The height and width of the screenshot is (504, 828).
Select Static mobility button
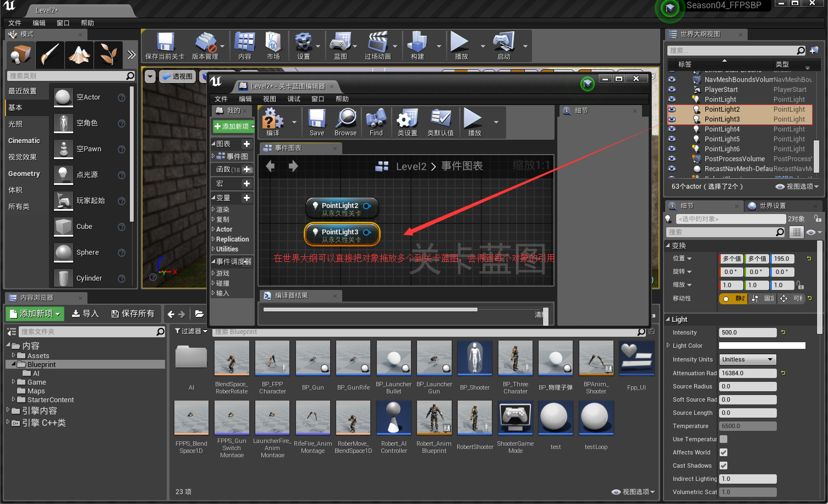(x=734, y=299)
